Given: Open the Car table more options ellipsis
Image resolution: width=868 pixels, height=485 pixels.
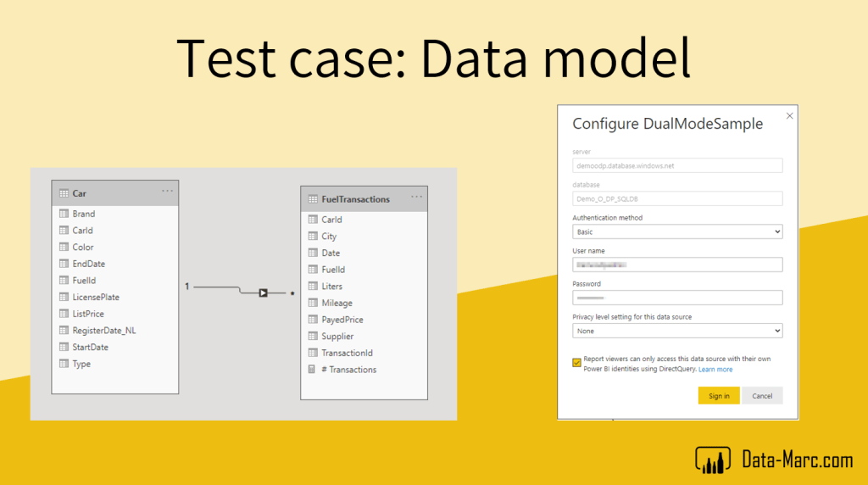Looking at the screenshot, I should (167, 191).
